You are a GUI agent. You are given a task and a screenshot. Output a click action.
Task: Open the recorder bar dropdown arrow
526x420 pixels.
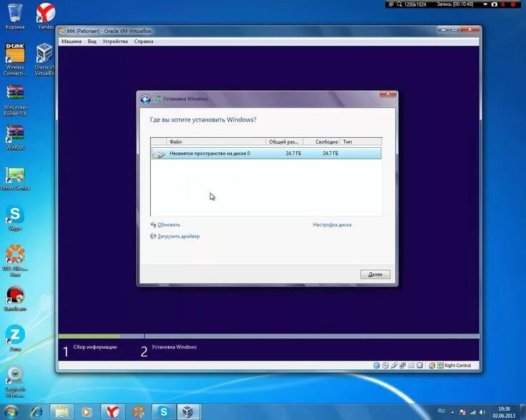(x=485, y=4)
